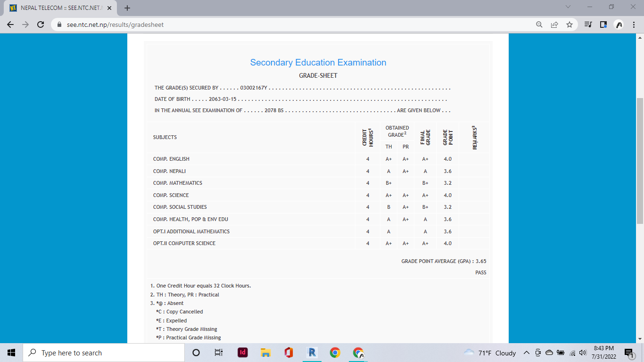The width and height of the screenshot is (644, 362).
Task: Click the page vertical scrollbar
Action: click(x=640, y=160)
